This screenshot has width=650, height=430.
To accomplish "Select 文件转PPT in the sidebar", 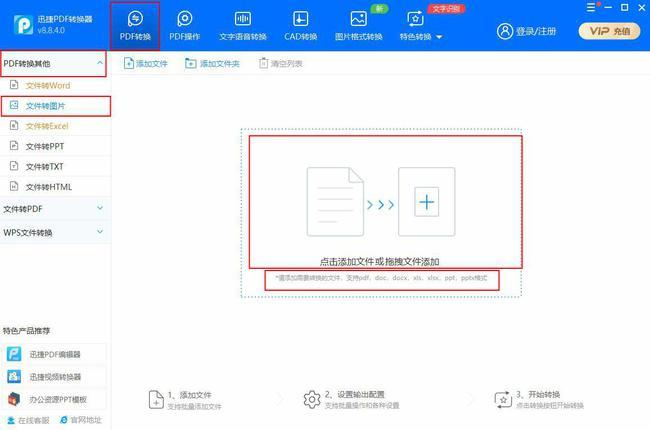I will (x=56, y=146).
